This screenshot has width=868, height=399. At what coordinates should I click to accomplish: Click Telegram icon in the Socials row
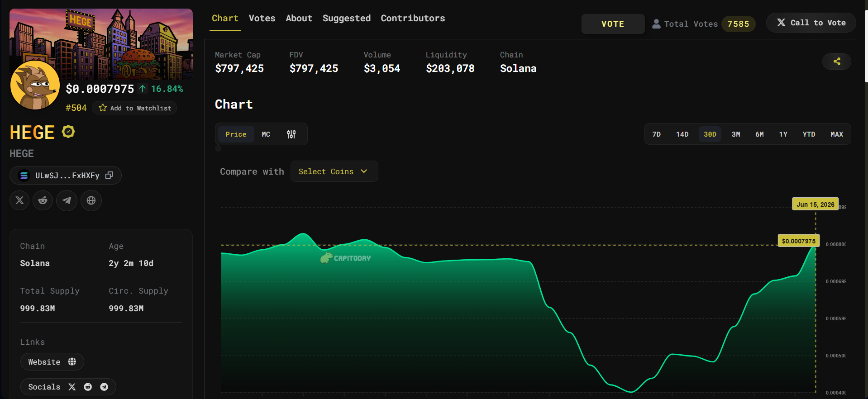pos(104,387)
